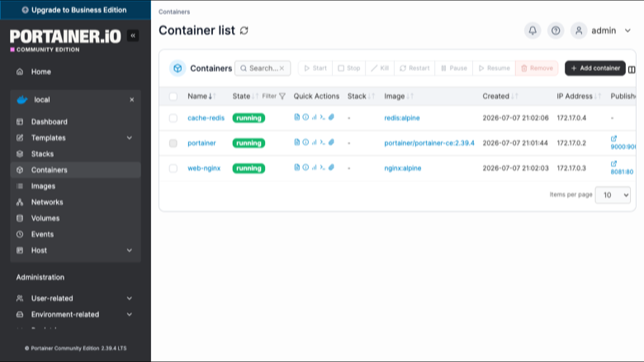The height and width of the screenshot is (362, 644).
Task: Sort containers by Name column
Action: click(201, 96)
